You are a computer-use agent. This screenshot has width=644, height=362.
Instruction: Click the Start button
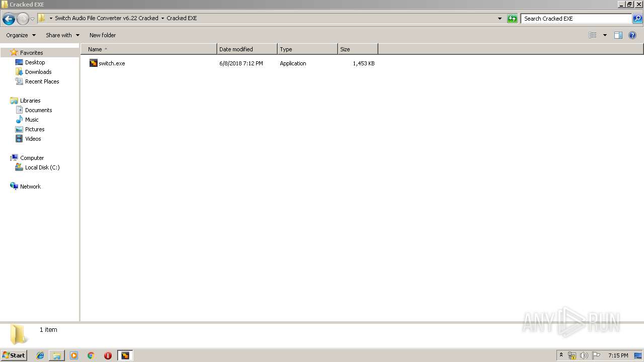tap(14, 355)
